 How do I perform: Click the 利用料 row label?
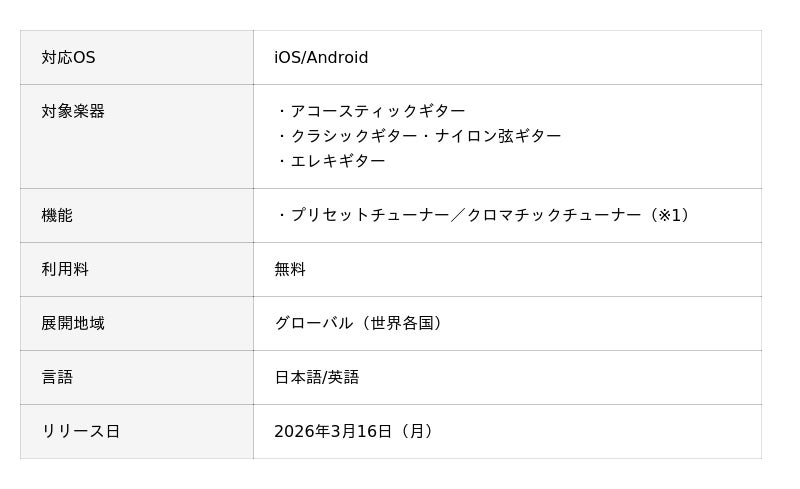click(65, 269)
